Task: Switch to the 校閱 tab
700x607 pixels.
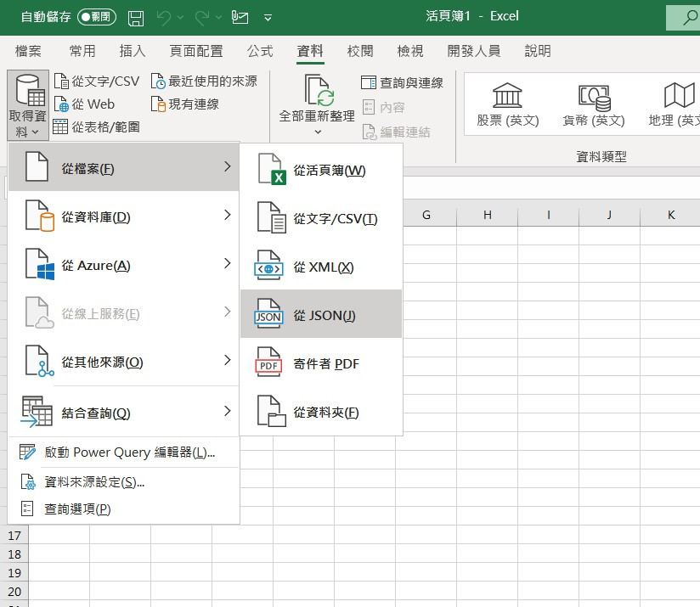Action: [360, 51]
